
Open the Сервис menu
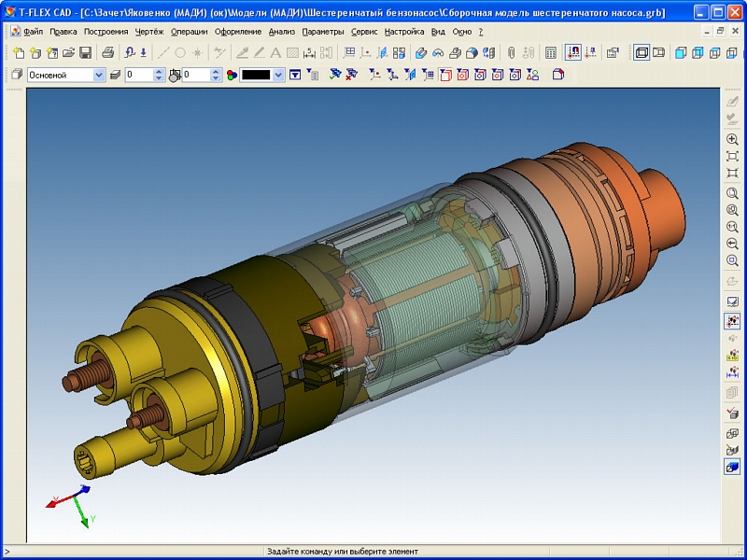[x=364, y=32]
